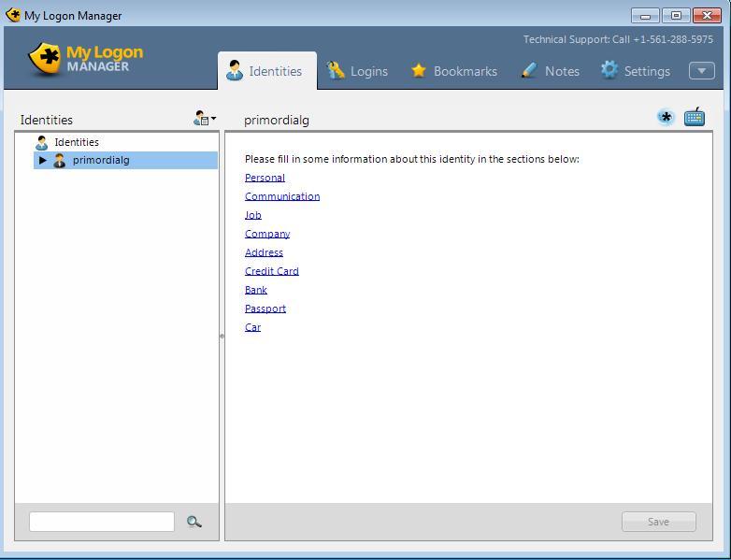Switch to the Logins tab

click(357, 71)
